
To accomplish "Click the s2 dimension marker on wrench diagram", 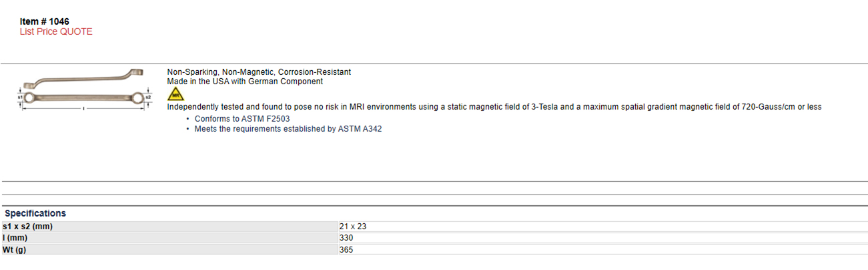I will (x=147, y=99).
